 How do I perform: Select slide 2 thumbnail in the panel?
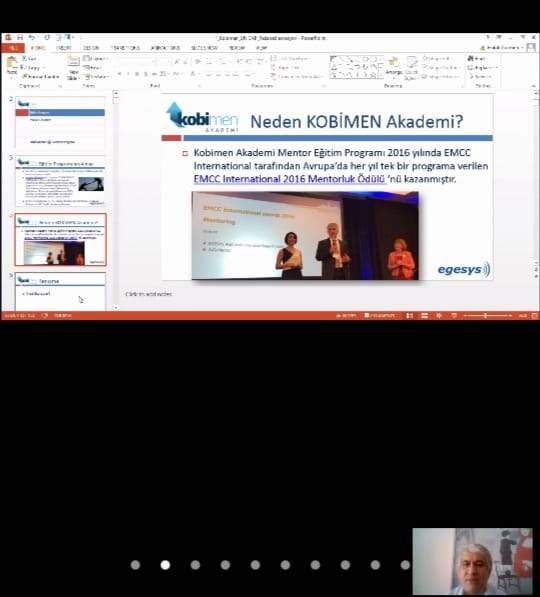[x=60, y=122]
